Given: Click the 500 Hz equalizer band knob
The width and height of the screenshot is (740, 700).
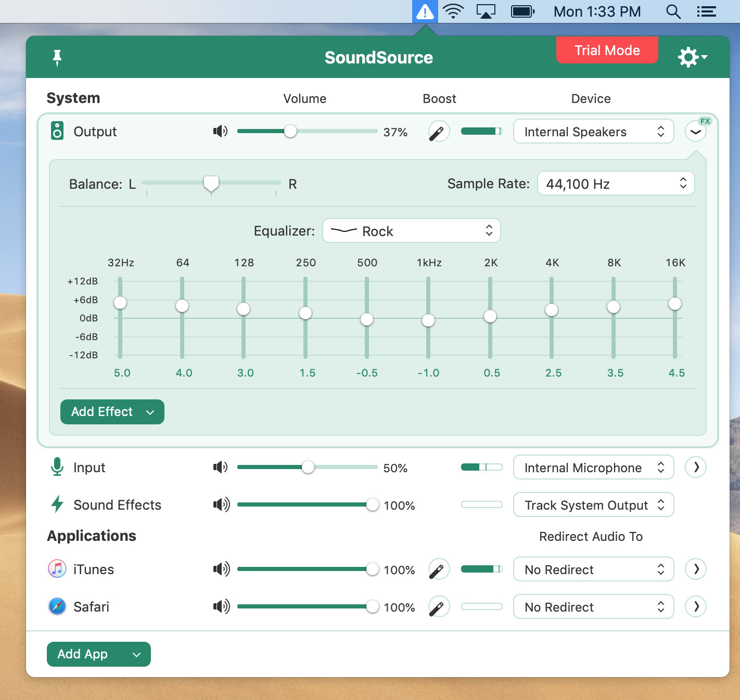Looking at the screenshot, I should [367, 319].
